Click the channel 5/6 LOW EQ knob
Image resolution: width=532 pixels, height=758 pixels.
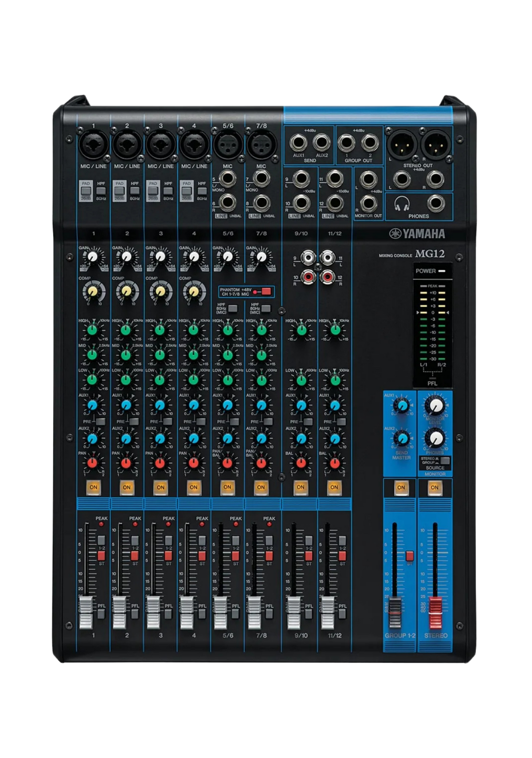coord(227,380)
